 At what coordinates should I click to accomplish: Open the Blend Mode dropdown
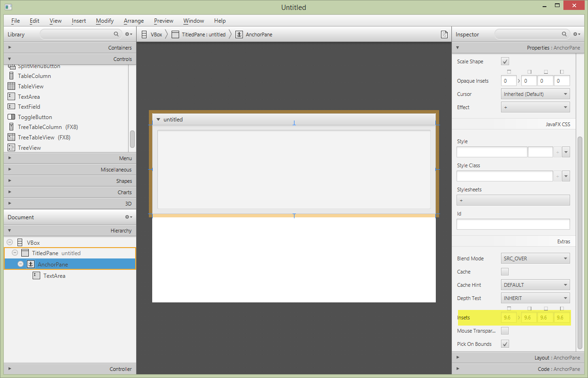point(535,258)
